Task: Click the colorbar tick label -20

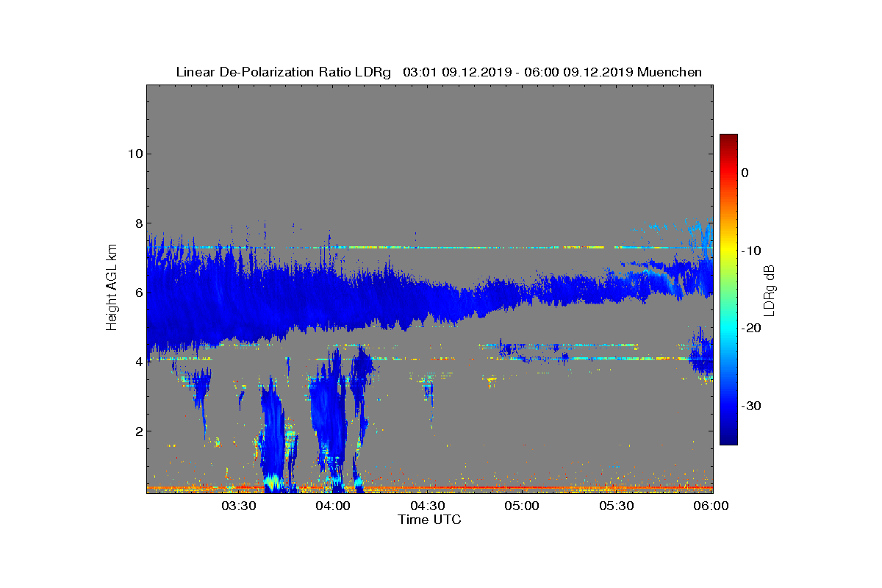Action: (x=750, y=328)
